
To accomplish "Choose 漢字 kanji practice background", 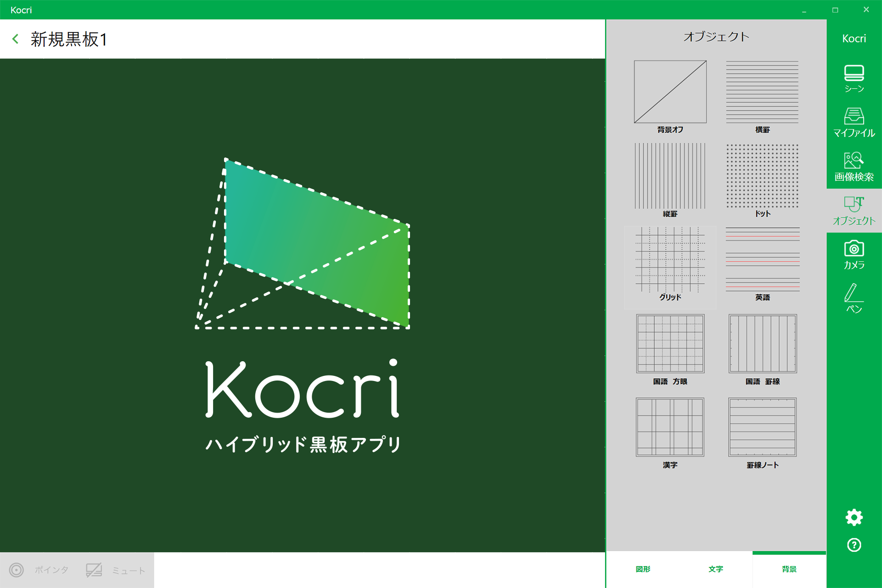I will pos(670,433).
